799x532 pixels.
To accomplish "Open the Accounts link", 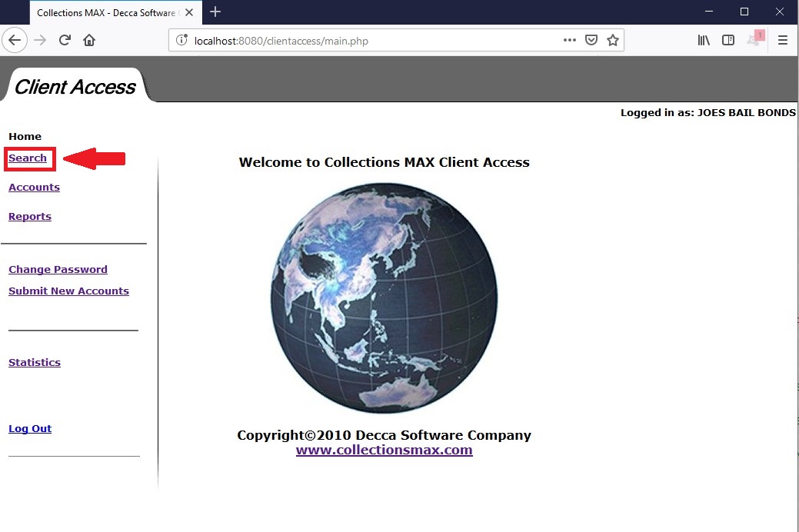I will coord(34,187).
